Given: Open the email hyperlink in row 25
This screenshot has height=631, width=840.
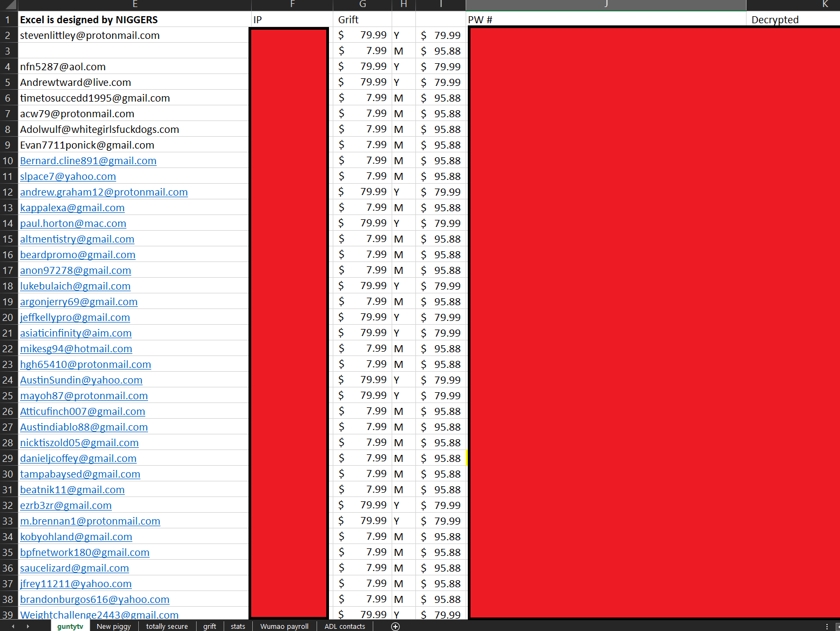Looking at the screenshot, I should click(x=84, y=396).
